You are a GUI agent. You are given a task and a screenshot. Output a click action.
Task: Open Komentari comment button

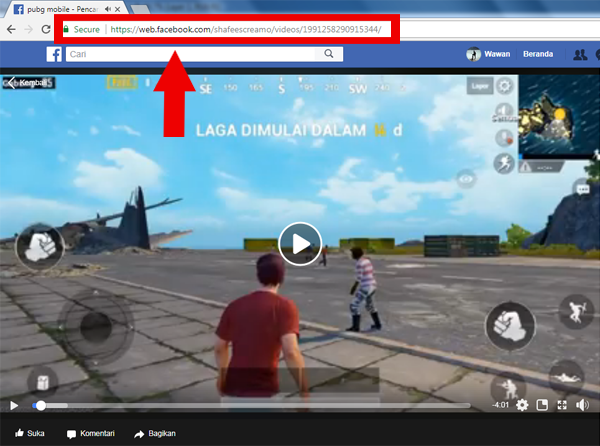pyautogui.click(x=91, y=433)
